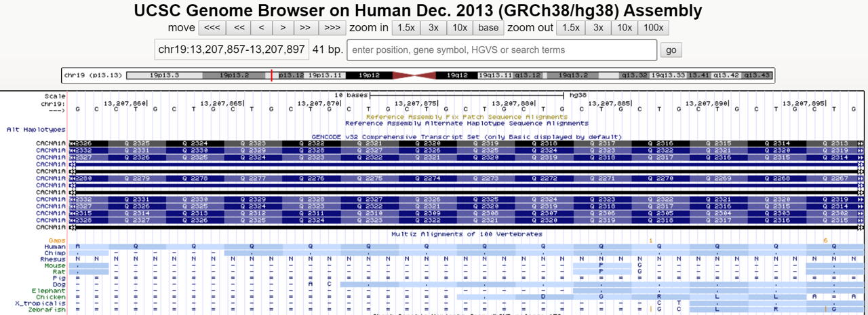Select the Human species row label
868x315 pixels.
point(56,246)
